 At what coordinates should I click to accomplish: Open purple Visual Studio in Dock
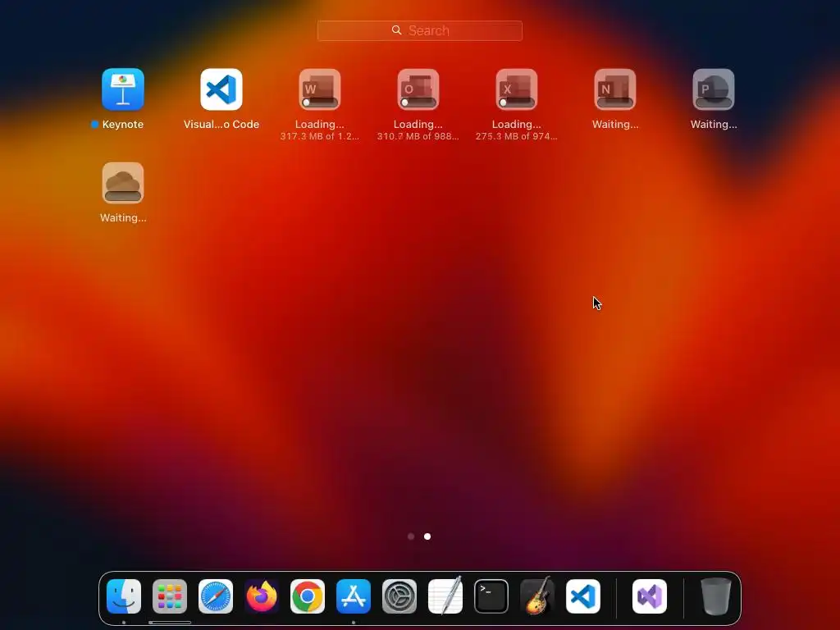coord(650,596)
